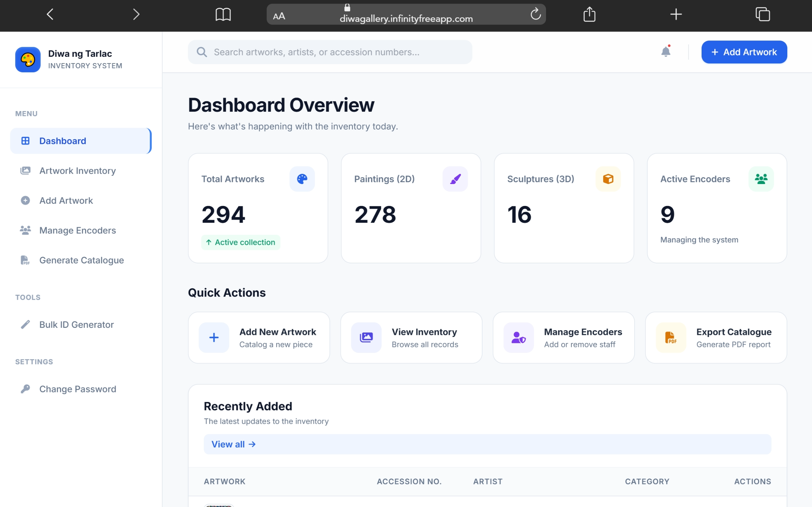Click the Active Encoders people icon
The width and height of the screenshot is (812, 507).
pyautogui.click(x=761, y=179)
